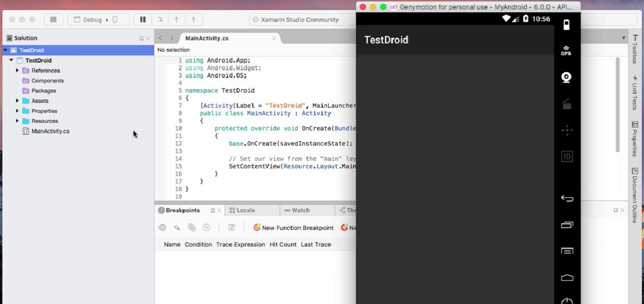Auto-hide the Solution pad
This screenshot has width=644, height=304.
[141, 38]
